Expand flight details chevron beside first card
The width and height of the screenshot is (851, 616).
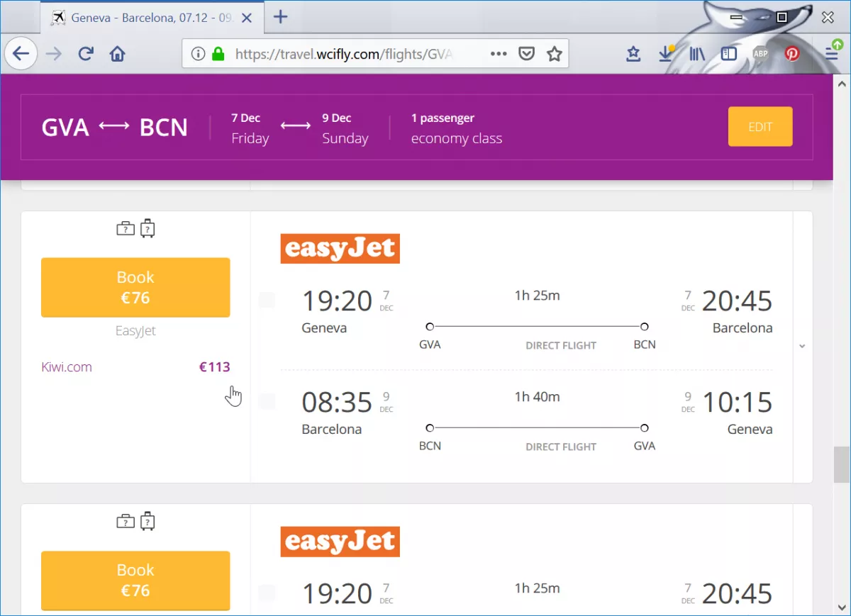click(802, 346)
